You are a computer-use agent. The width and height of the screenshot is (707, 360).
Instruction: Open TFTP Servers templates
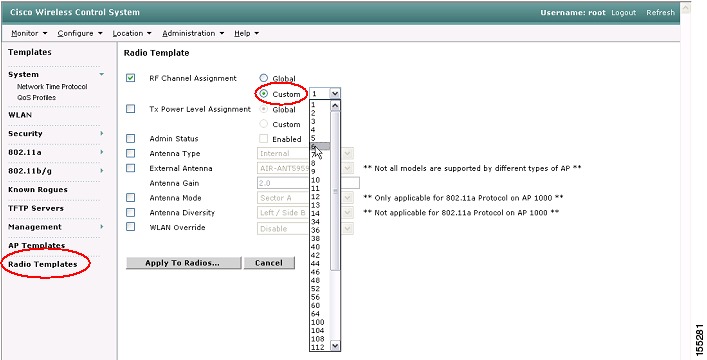[36, 208]
